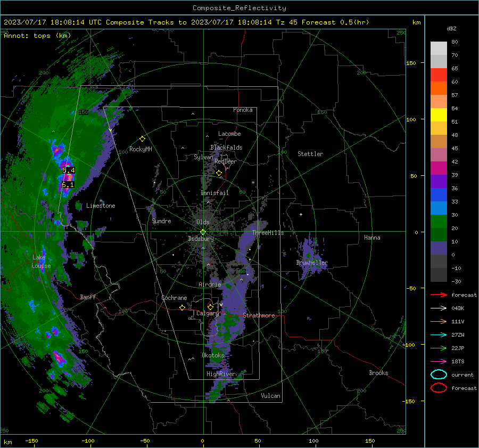Click the Annot: tops (km) label

(37, 36)
